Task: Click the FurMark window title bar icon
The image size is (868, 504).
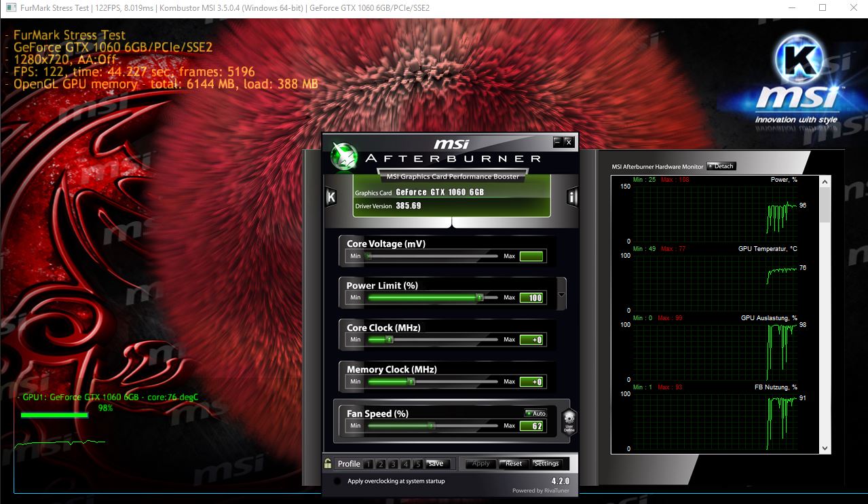Action: tap(11, 8)
